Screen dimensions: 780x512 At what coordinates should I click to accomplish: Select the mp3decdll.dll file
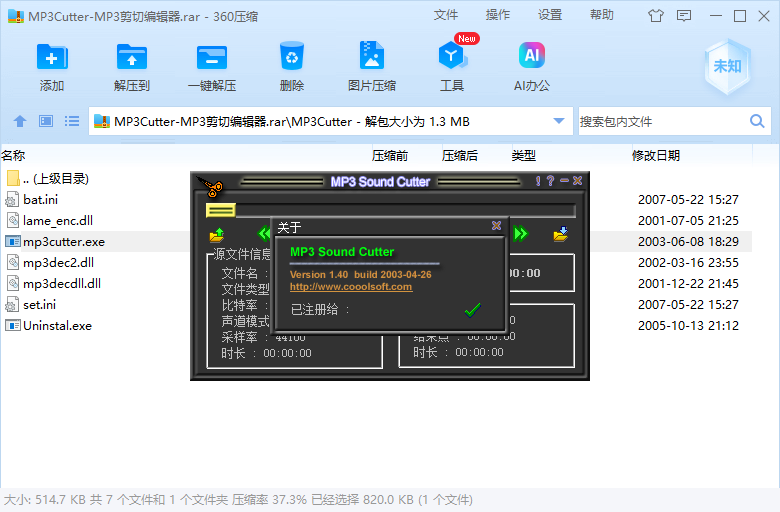pos(53,284)
